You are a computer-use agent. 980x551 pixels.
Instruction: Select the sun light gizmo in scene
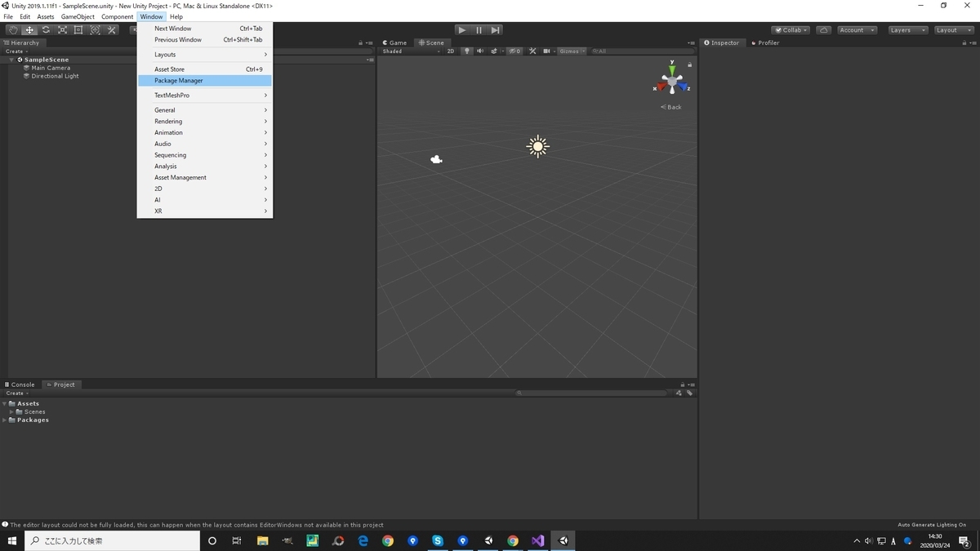pos(537,147)
